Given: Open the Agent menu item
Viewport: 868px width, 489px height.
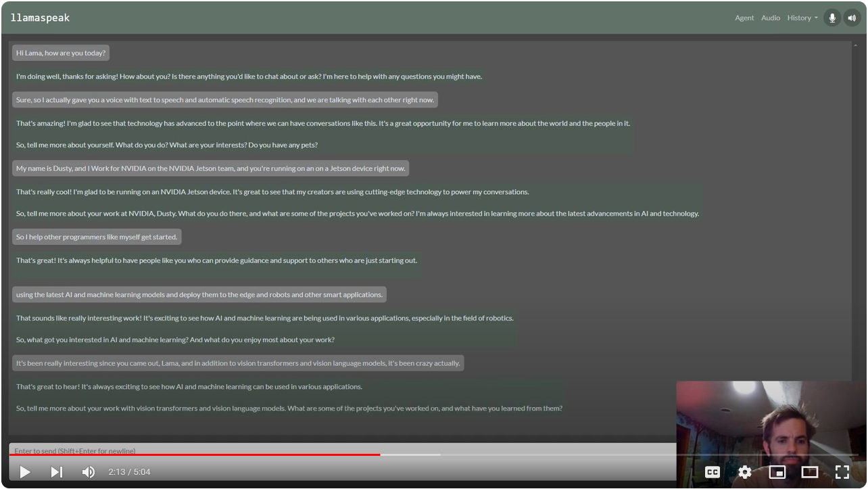Looking at the screenshot, I should point(744,18).
